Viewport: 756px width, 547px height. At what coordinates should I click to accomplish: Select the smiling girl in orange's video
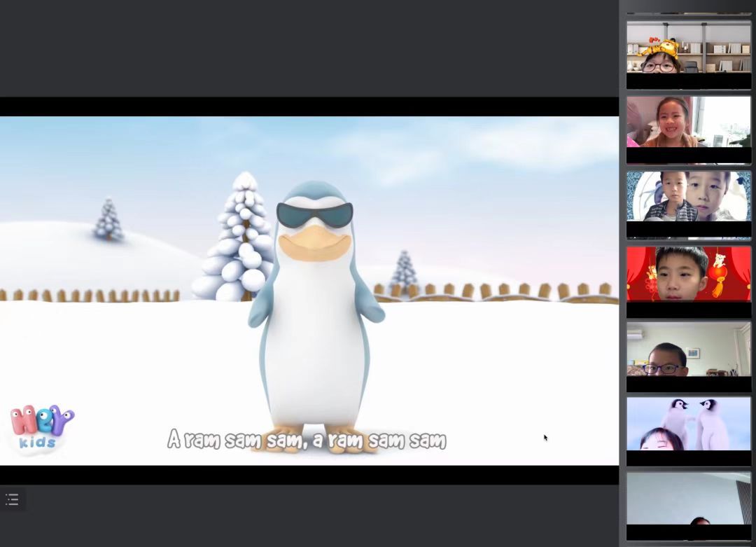689,130
